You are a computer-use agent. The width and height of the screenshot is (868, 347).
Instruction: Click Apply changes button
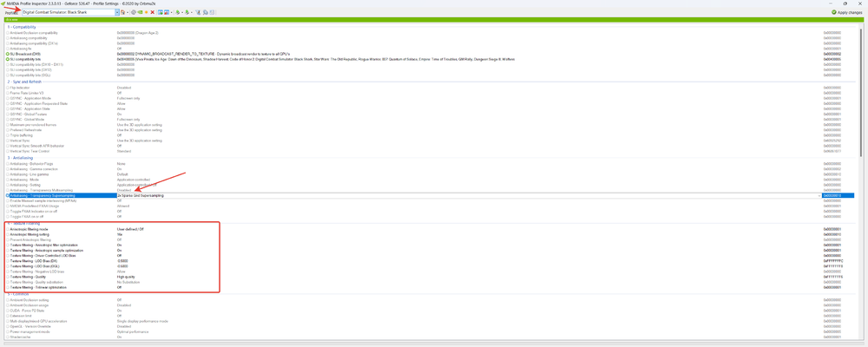(845, 12)
